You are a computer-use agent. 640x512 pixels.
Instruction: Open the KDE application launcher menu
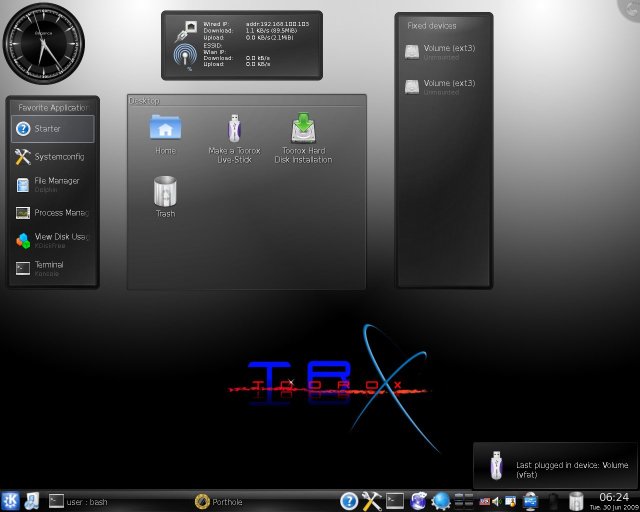click(10, 501)
